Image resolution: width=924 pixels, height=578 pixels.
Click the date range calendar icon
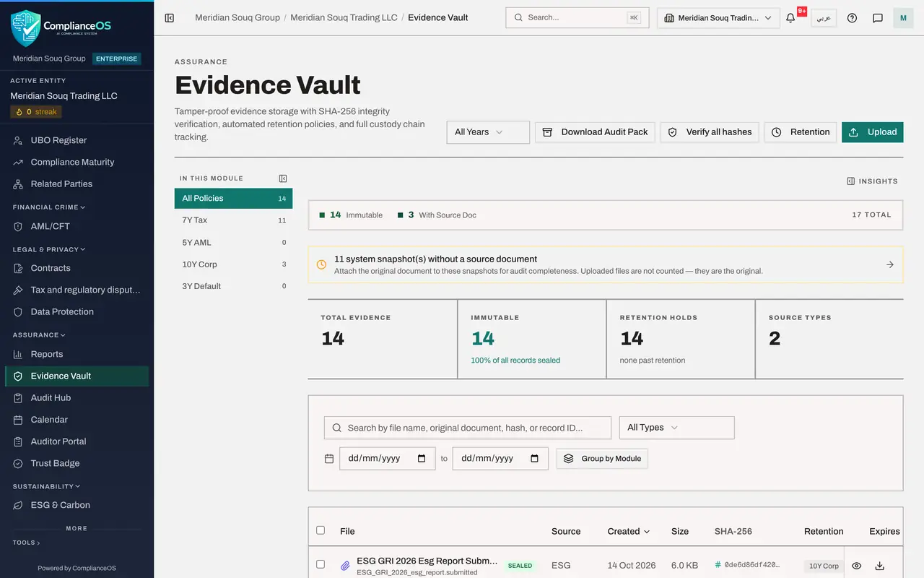[x=329, y=459]
